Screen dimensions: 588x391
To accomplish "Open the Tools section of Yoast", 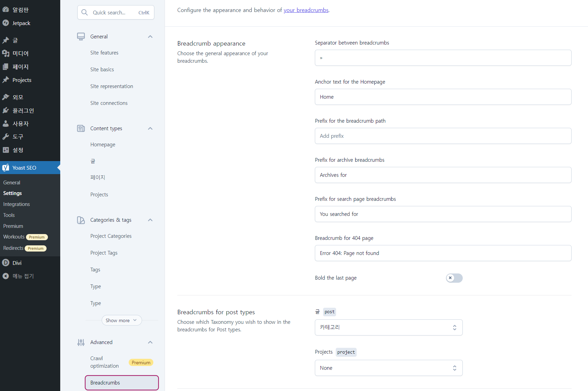I will coord(9,215).
